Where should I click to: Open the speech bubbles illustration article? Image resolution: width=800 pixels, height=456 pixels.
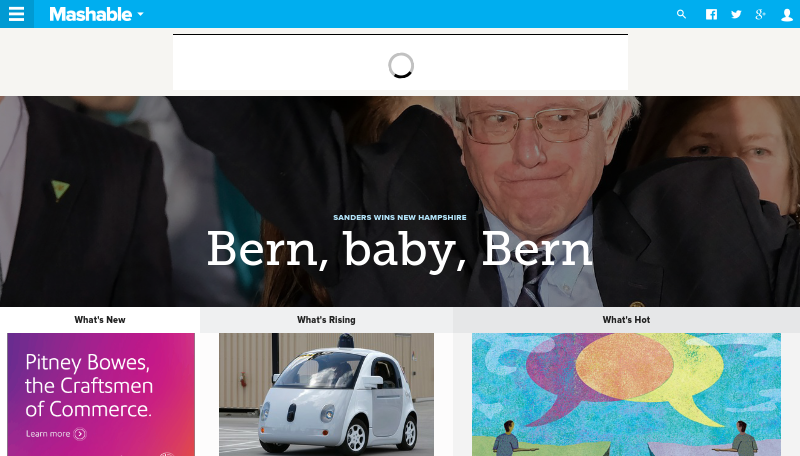coord(626,394)
